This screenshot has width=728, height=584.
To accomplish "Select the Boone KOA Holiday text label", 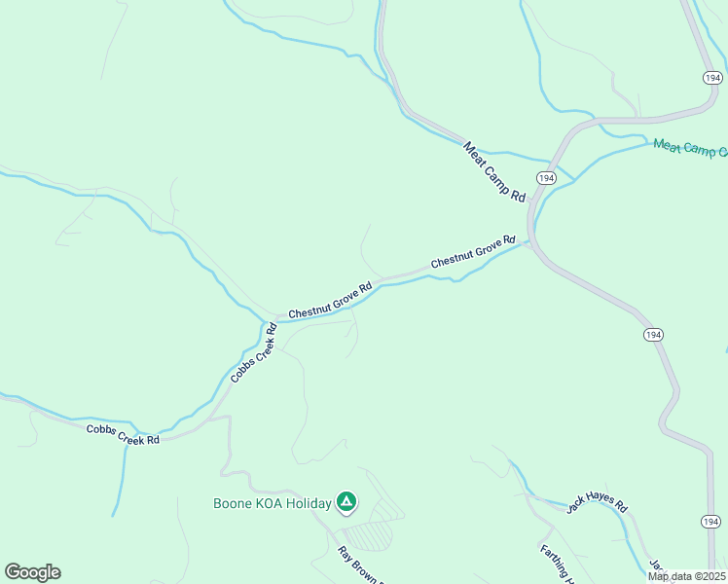I will [x=273, y=503].
